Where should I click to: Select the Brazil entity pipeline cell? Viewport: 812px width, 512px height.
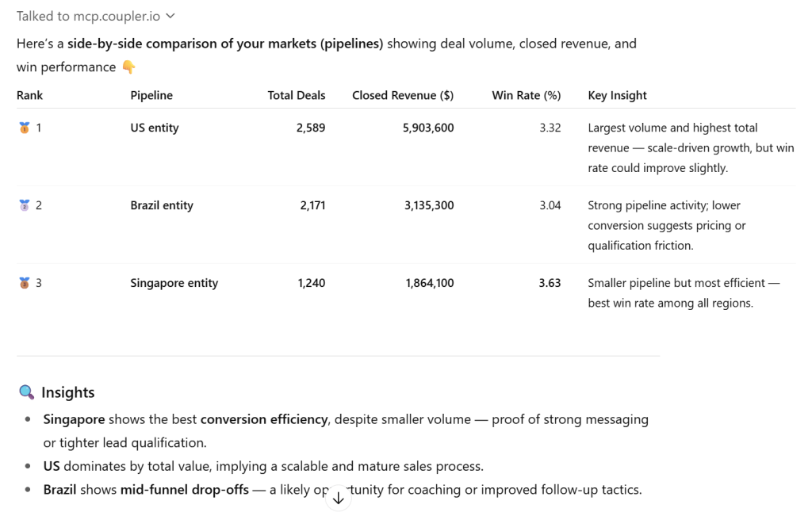162,205
